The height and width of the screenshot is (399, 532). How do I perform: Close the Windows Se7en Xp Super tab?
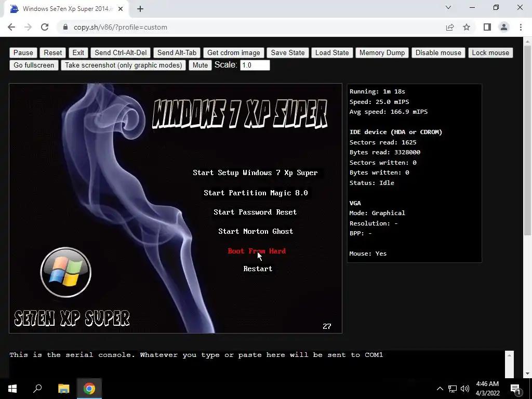pos(121,9)
